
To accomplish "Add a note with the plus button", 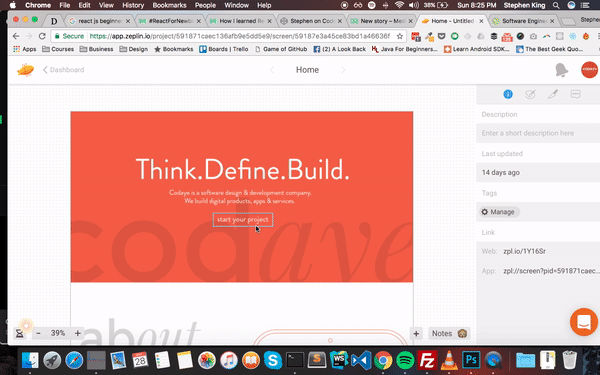I will [416, 333].
